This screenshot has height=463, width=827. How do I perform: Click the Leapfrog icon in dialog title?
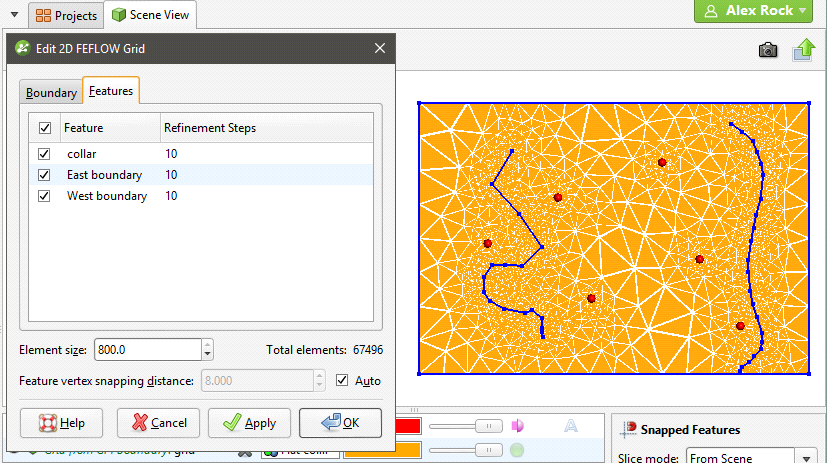22,48
